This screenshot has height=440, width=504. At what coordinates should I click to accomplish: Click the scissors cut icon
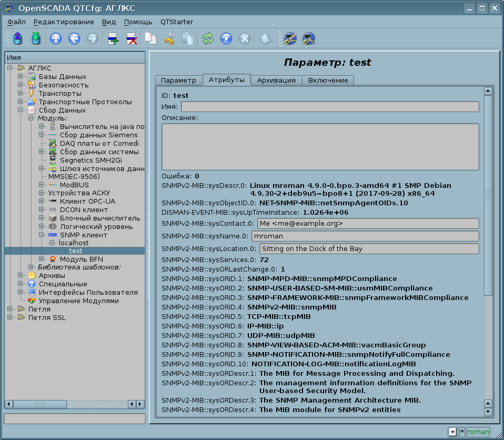click(169, 38)
